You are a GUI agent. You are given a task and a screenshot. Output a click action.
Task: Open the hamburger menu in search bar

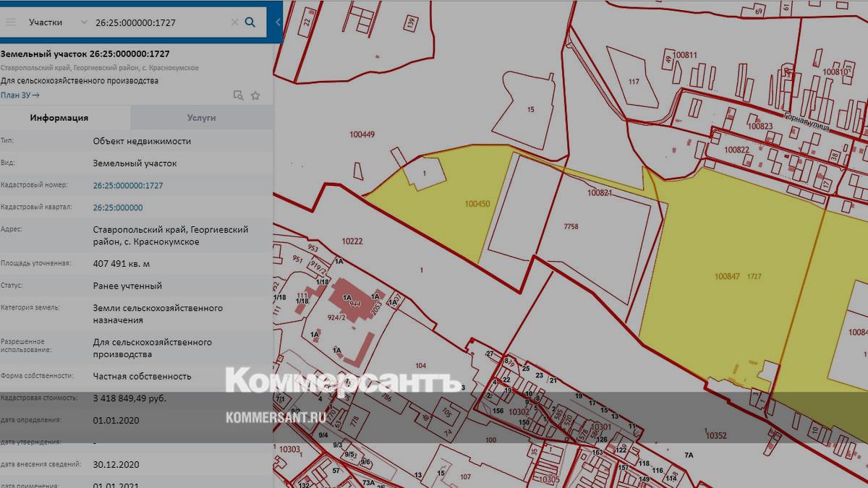11,22
